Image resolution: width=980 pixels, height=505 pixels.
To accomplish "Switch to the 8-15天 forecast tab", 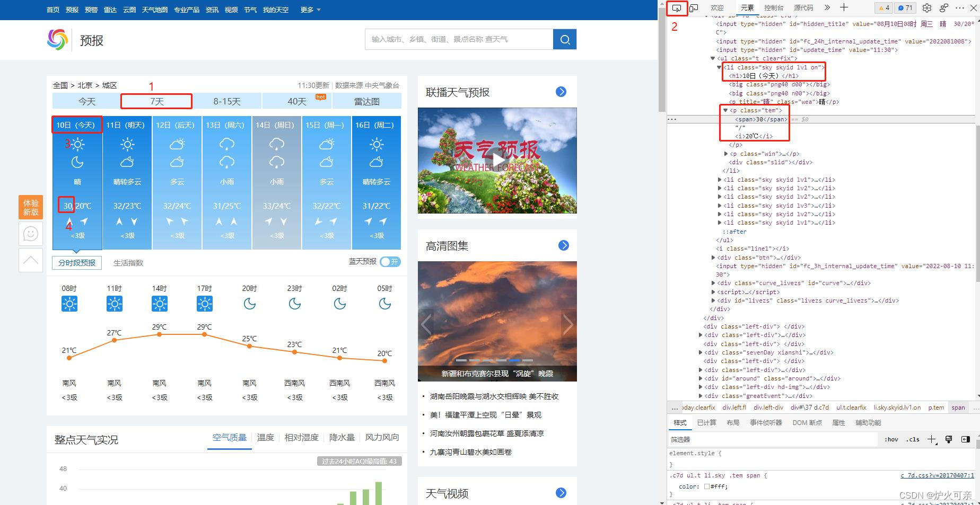I will pos(227,101).
